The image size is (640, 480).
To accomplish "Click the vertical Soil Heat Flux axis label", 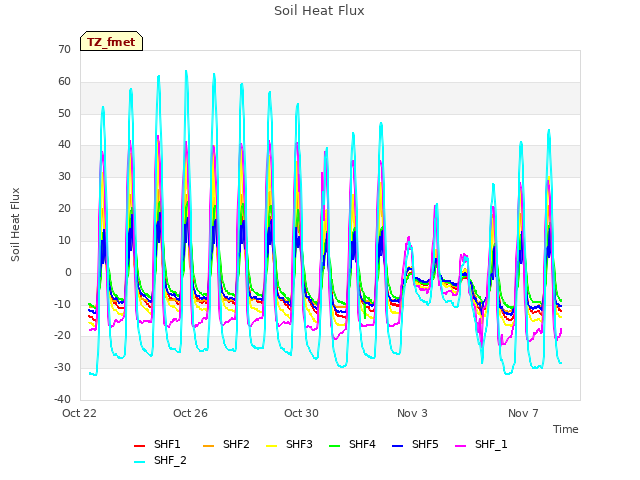I will tap(16, 224).
